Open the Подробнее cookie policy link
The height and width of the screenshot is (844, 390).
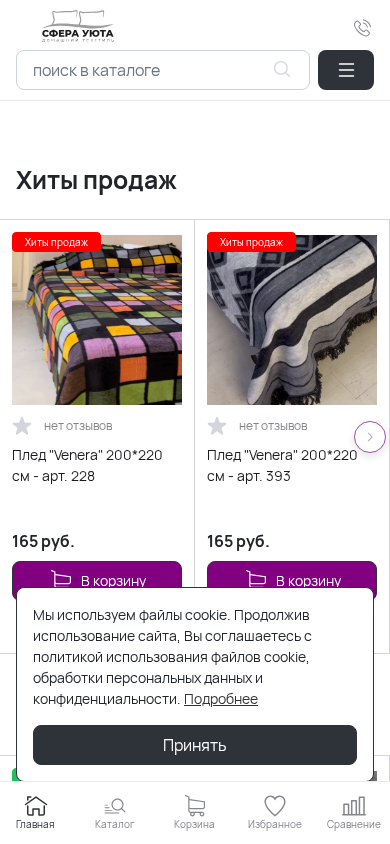(x=221, y=699)
